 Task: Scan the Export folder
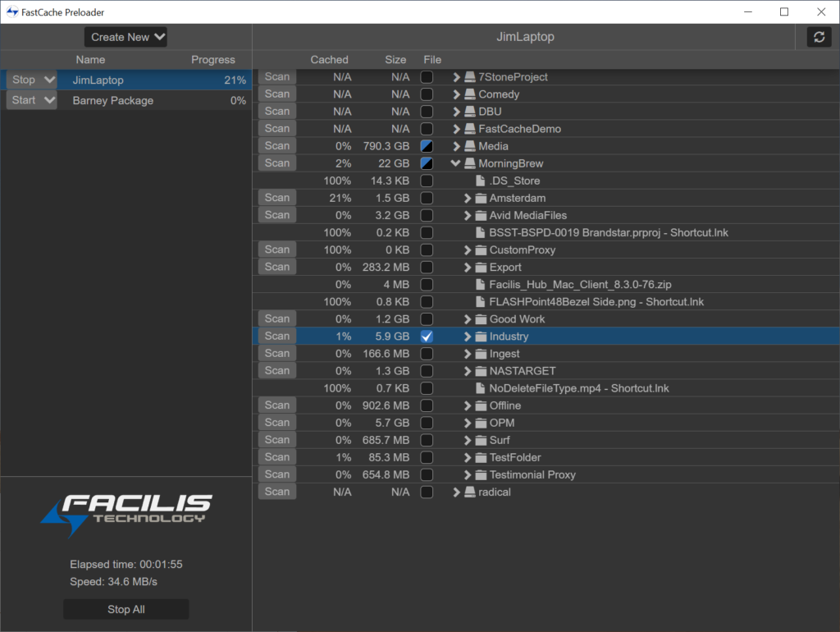[x=277, y=267]
